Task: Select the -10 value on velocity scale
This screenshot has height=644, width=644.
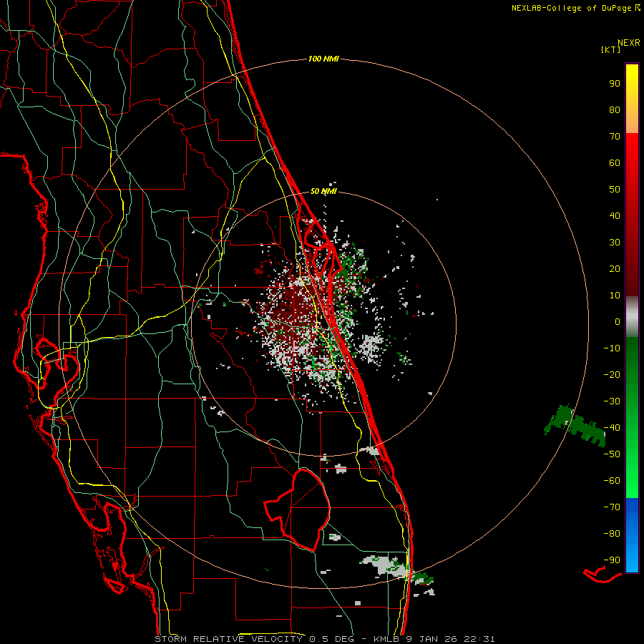Action: coord(612,348)
